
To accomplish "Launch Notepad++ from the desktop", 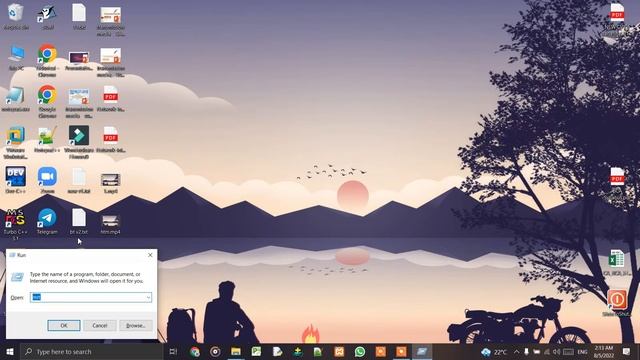I will [47, 139].
